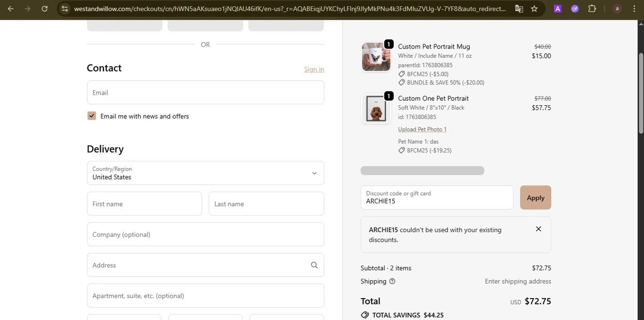The image size is (644, 320).
Task: Click the Enter shipping address text
Action: (518, 281)
